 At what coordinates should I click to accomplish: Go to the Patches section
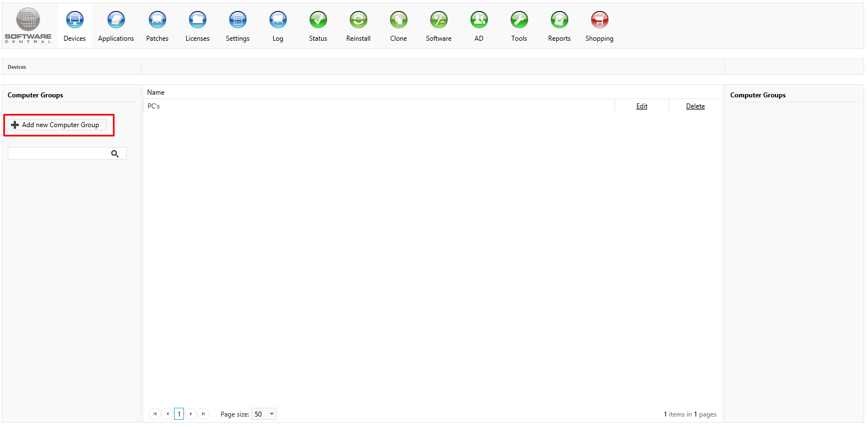pos(158,20)
